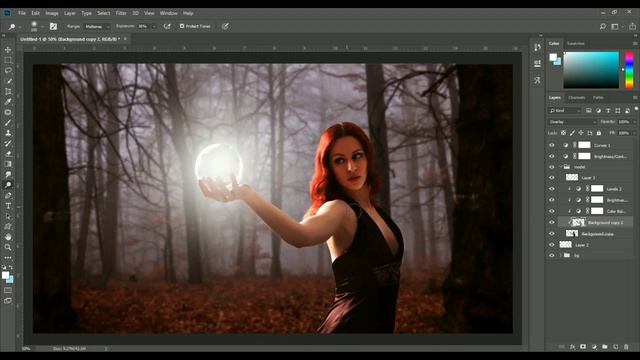Switch to the Swatches tab

coord(576,43)
